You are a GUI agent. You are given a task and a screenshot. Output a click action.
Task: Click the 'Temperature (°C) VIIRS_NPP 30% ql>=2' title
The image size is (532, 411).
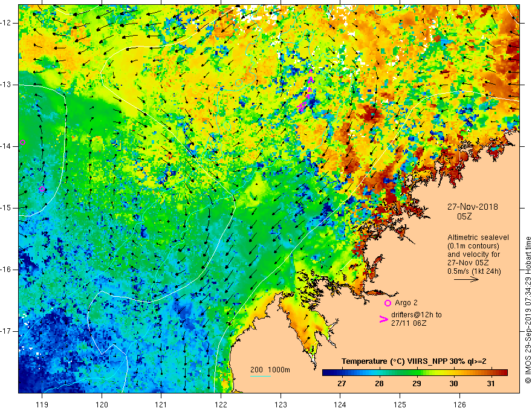click(x=414, y=361)
